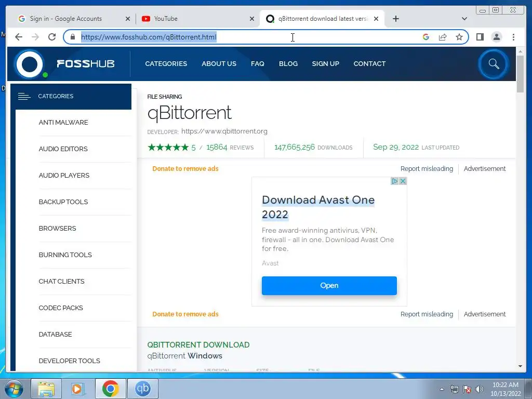Viewport: 532px width, 399px height.
Task: Open the CONTACT navigation item
Action: [369, 64]
